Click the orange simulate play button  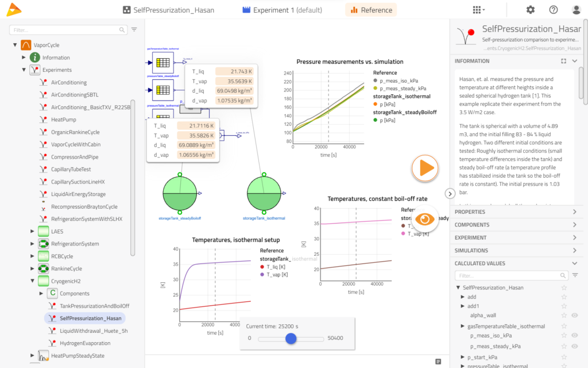[425, 168]
